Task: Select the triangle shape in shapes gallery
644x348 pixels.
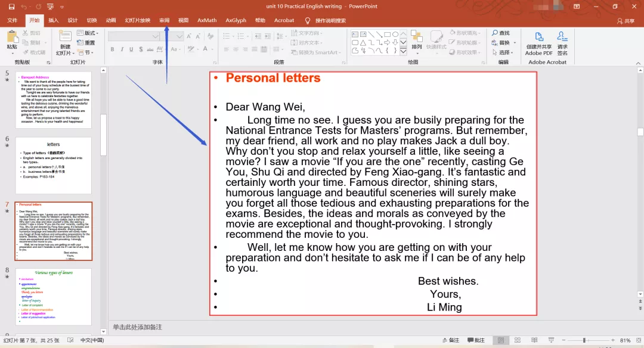Action: coord(363,43)
